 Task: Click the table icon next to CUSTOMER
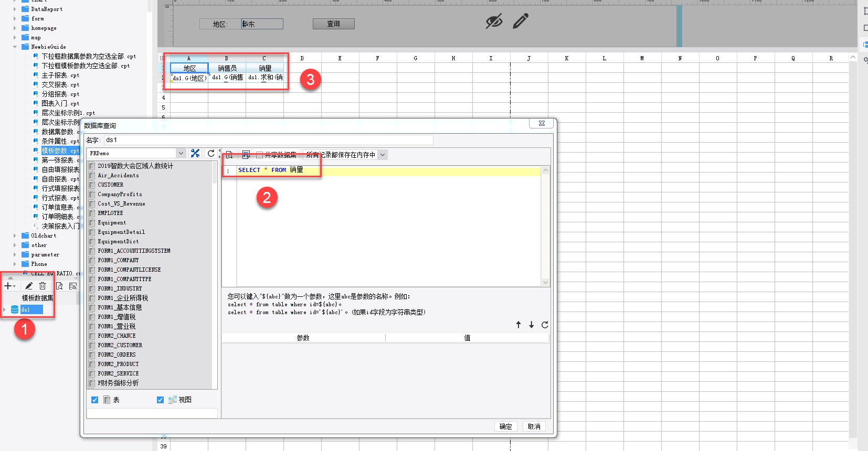pos(92,185)
